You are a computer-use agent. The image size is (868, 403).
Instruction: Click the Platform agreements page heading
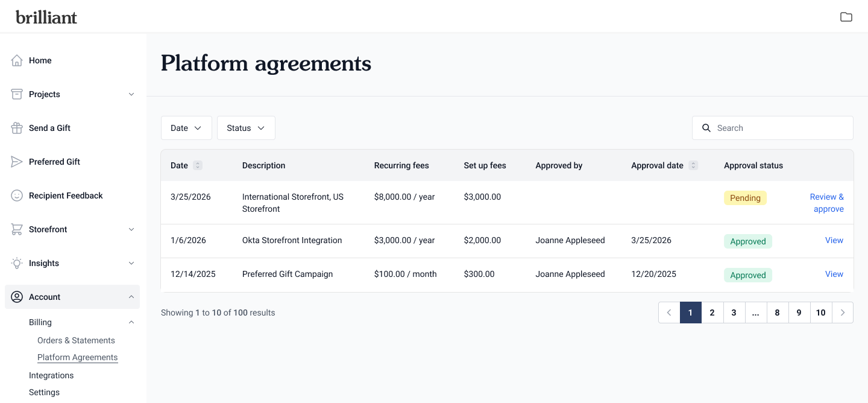266,63
